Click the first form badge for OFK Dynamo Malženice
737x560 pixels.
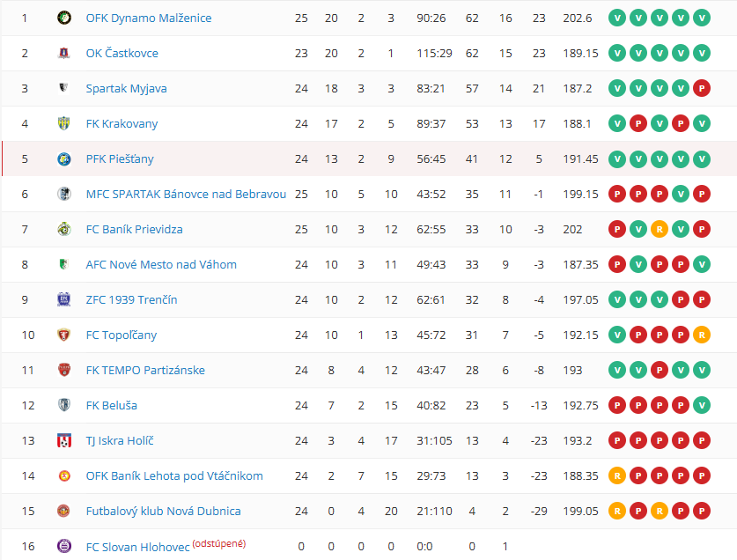(x=617, y=18)
